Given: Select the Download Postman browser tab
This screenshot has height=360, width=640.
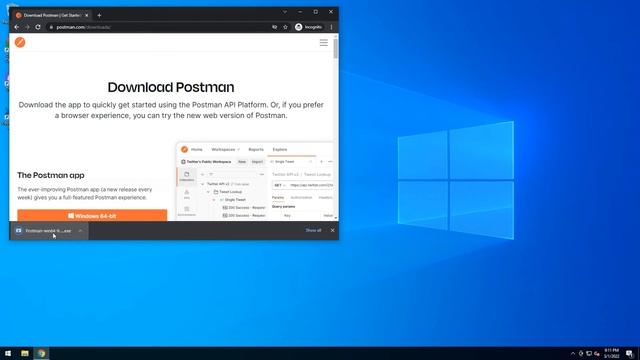Looking at the screenshot, I should pyautogui.click(x=52, y=15).
